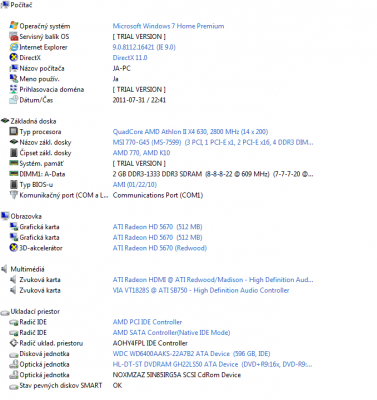The height and width of the screenshot is (400, 377).
Task: Click the Stav pevných diskov SMART icon
Action: click(x=13, y=386)
